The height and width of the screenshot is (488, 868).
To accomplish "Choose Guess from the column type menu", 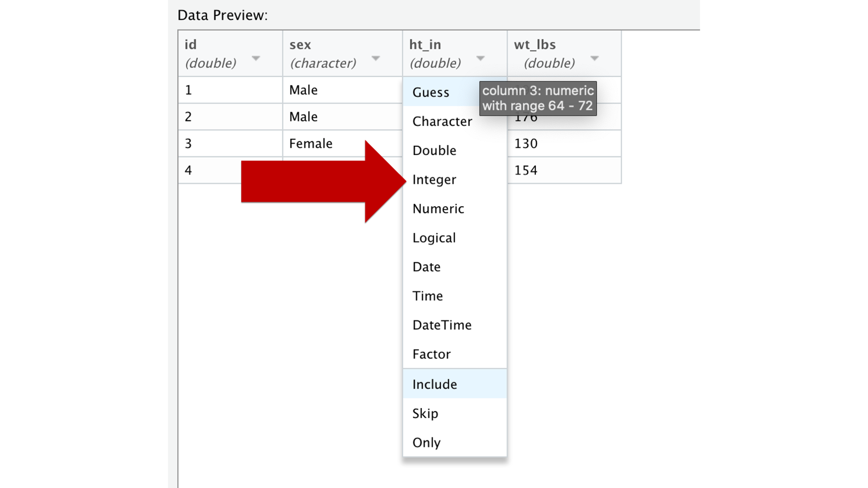I will (455, 92).
